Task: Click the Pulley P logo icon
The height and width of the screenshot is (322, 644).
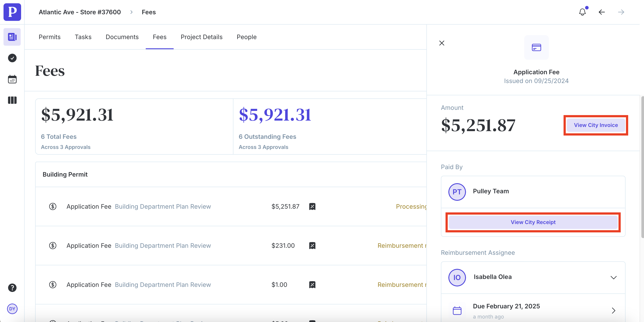Action: point(12,12)
